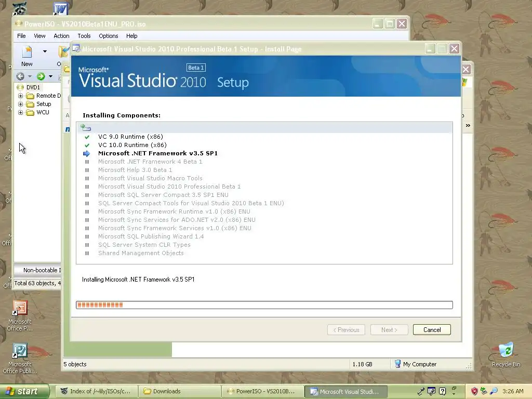The width and height of the screenshot is (532, 399).
Task: Click the disabled Next button
Action: (x=389, y=330)
